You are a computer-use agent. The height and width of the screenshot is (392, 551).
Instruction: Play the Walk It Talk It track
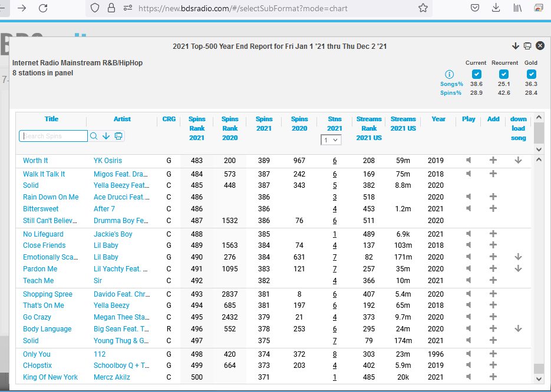468,174
